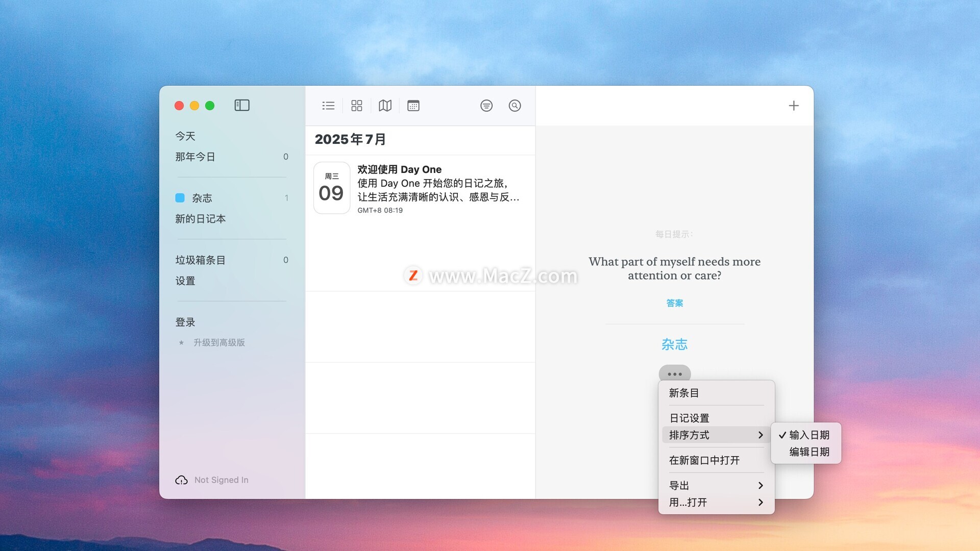
Task: Open 设置 in the sidebar
Action: coord(185,281)
